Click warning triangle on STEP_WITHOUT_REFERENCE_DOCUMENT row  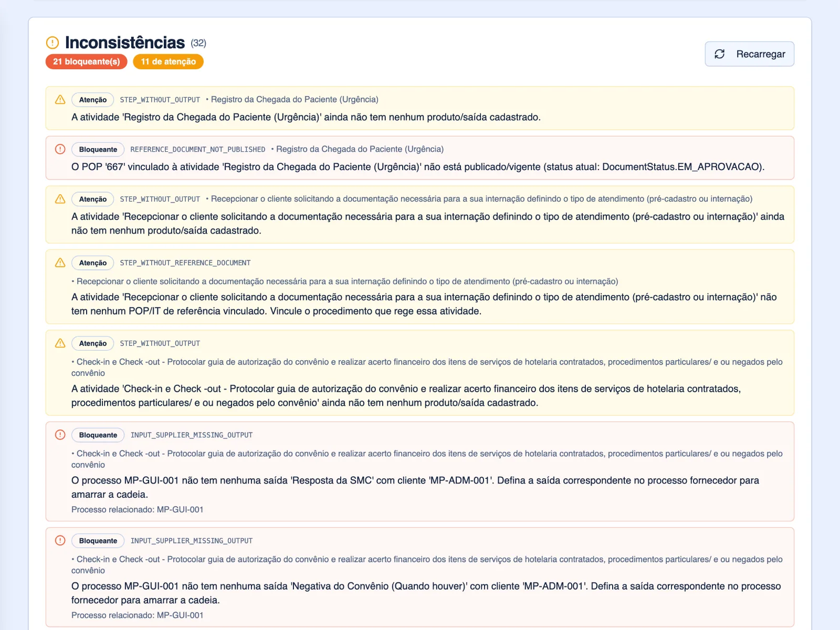60,262
